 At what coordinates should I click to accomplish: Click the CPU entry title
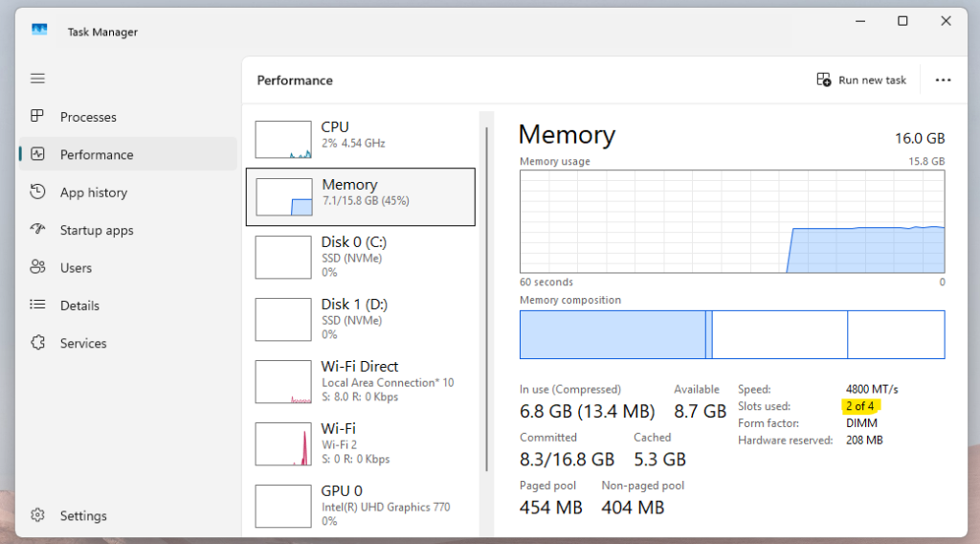pyautogui.click(x=335, y=127)
